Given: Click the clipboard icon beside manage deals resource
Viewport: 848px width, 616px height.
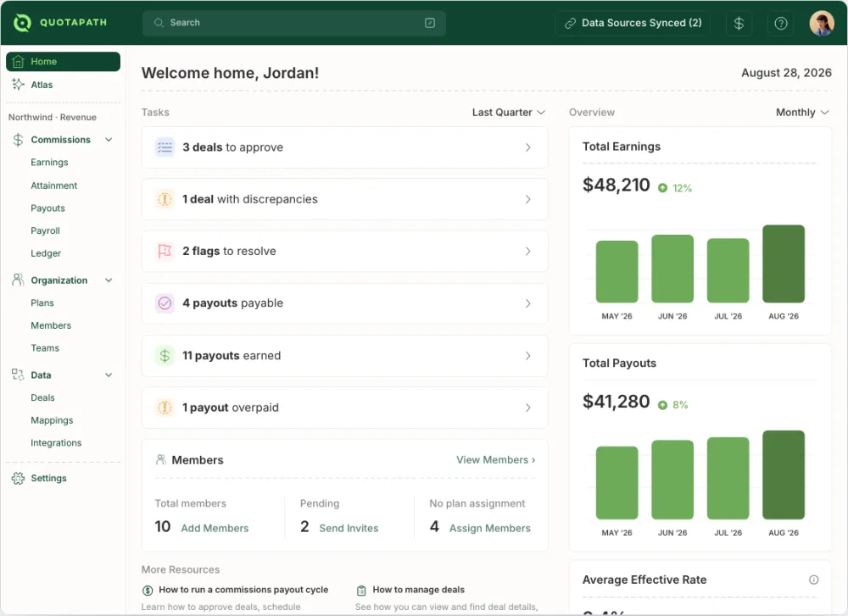Looking at the screenshot, I should (361, 590).
